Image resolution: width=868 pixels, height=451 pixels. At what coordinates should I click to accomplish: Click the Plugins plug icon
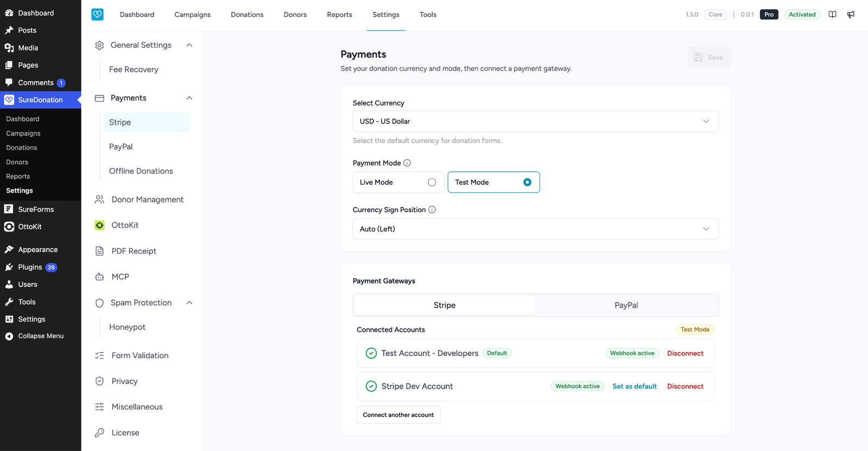tap(9, 267)
